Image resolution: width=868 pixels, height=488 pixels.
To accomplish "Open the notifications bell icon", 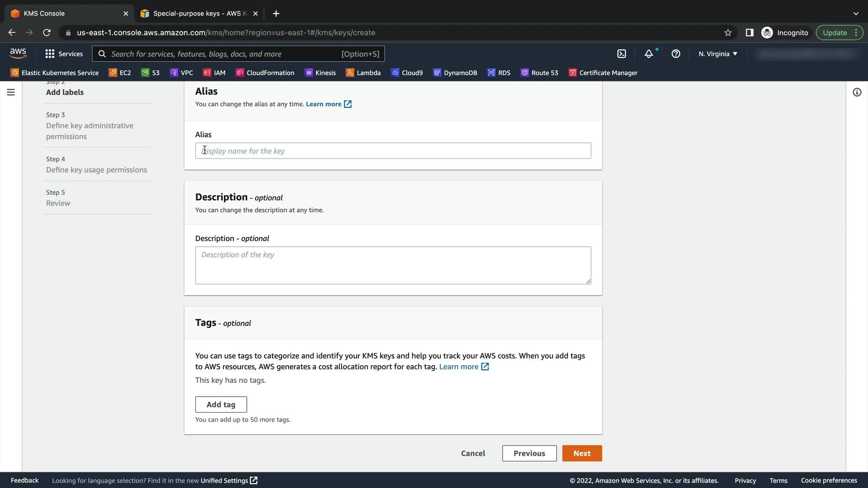I will coord(649,54).
